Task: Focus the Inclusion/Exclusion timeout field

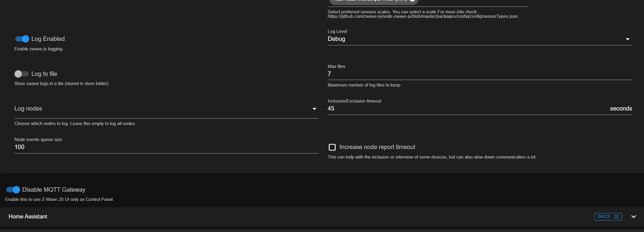Action: pyautogui.click(x=467, y=109)
